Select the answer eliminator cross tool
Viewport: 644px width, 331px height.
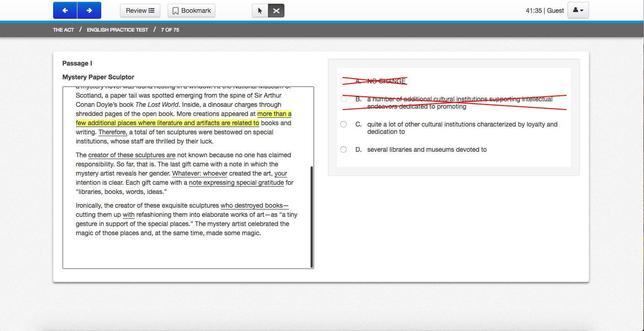[x=276, y=11]
